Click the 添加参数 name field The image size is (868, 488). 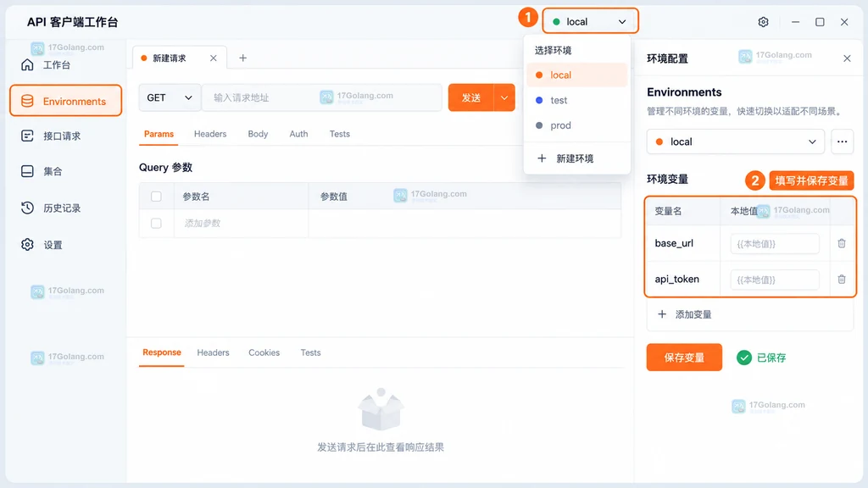point(242,223)
